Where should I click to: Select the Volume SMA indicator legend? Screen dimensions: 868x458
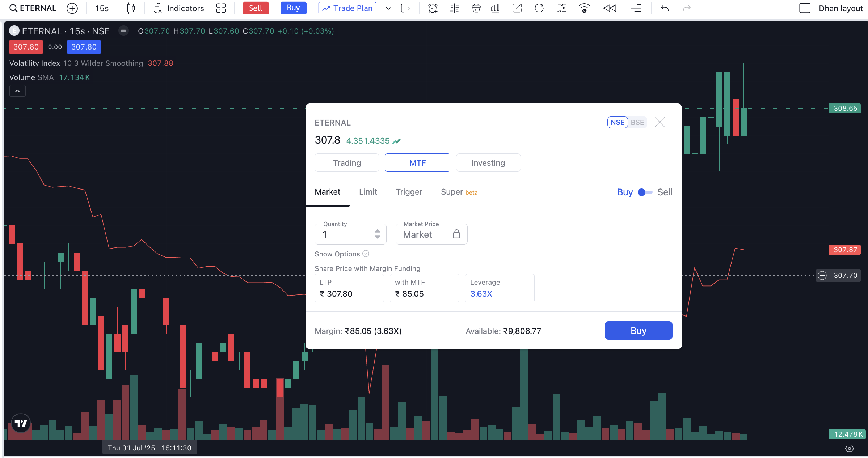coord(50,77)
